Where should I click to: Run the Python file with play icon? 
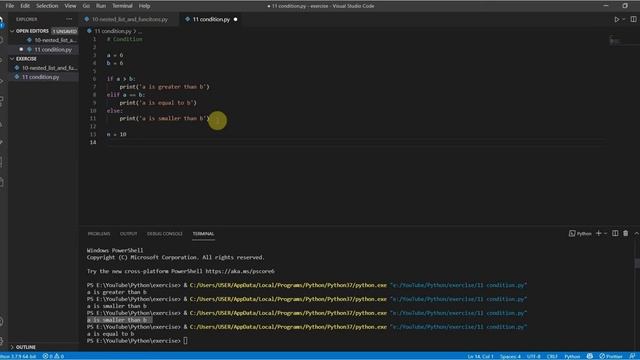pos(617,19)
